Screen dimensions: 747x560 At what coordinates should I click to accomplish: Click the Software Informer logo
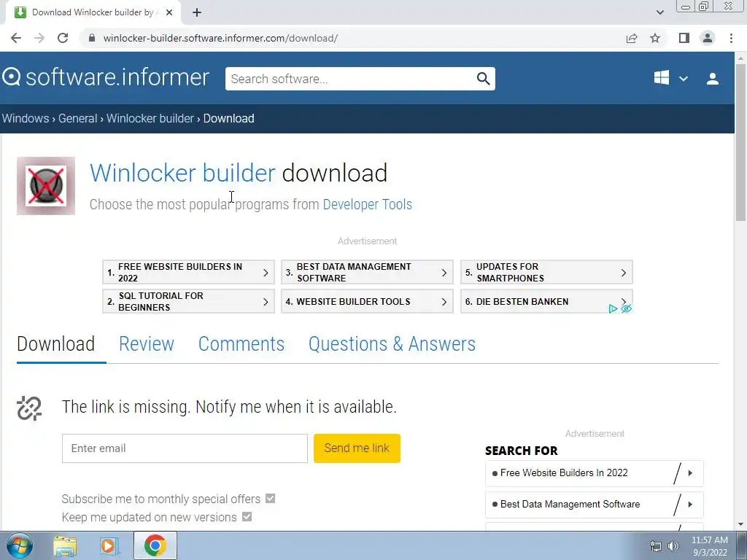(x=105, y=77)
